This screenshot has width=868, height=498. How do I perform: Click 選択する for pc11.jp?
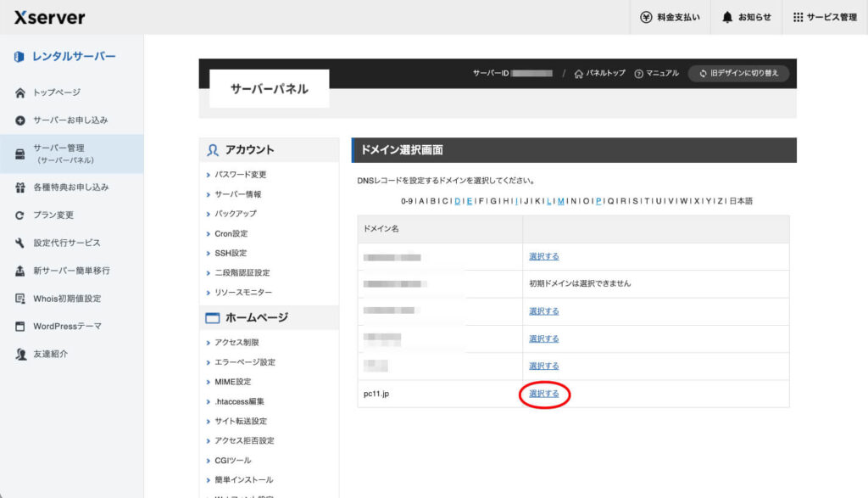(x=543, y=394)
